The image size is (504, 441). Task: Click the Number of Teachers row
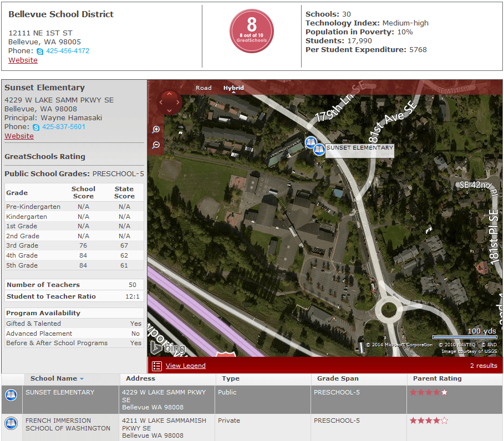click(x=74, y=285)
